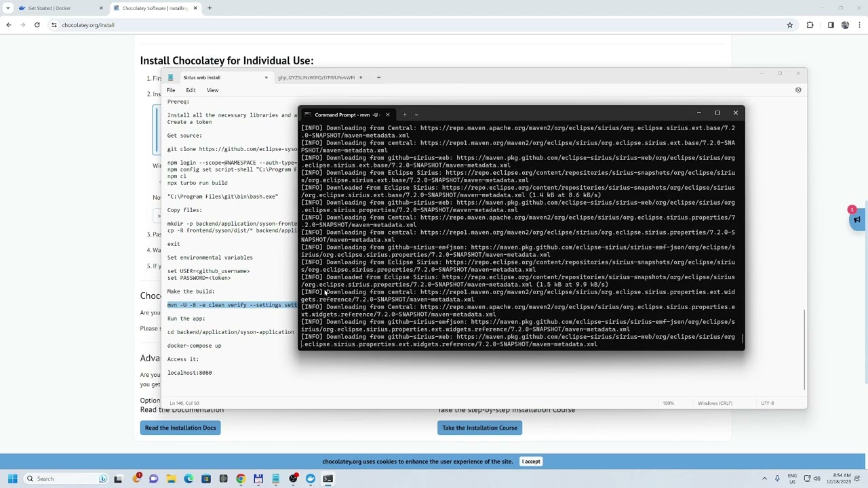Open the floppy-disk app in the taskbar
Image resolution: width=868 pixels, height=488 pixels.
coord(258,479)
